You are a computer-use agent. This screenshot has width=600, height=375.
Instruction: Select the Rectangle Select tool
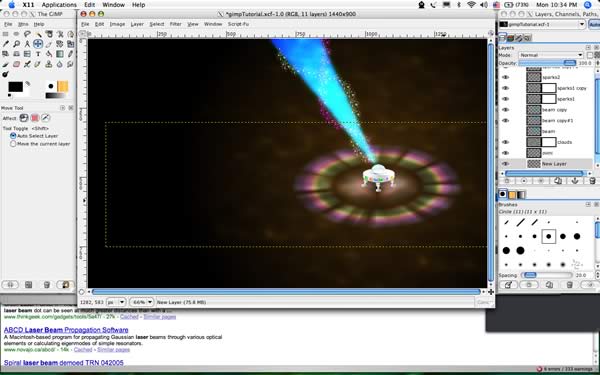5,34
